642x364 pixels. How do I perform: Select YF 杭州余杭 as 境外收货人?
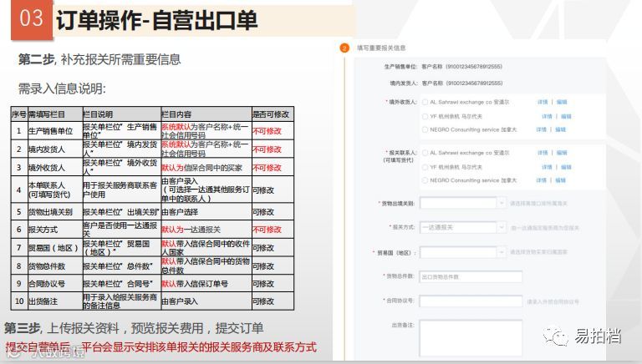425,117
